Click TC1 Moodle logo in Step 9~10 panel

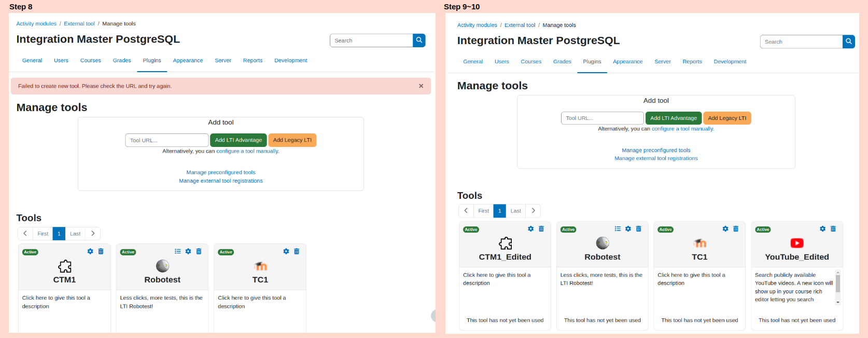click(700, 243)
